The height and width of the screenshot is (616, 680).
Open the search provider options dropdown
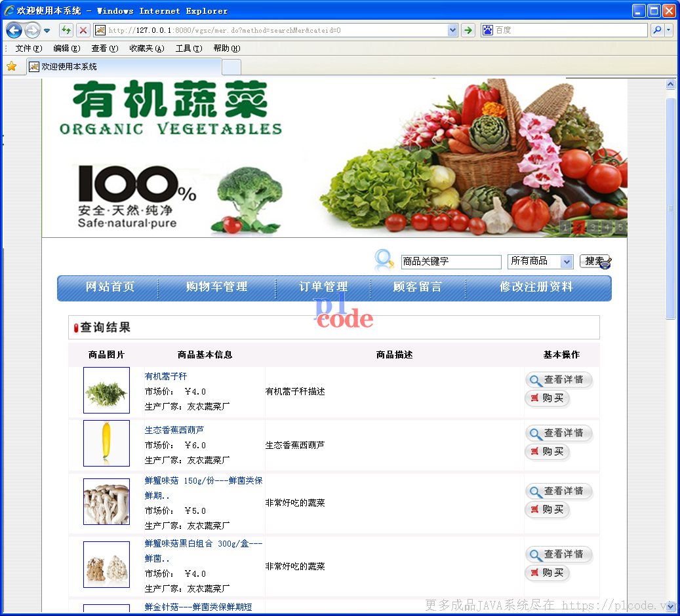[669, 30]
